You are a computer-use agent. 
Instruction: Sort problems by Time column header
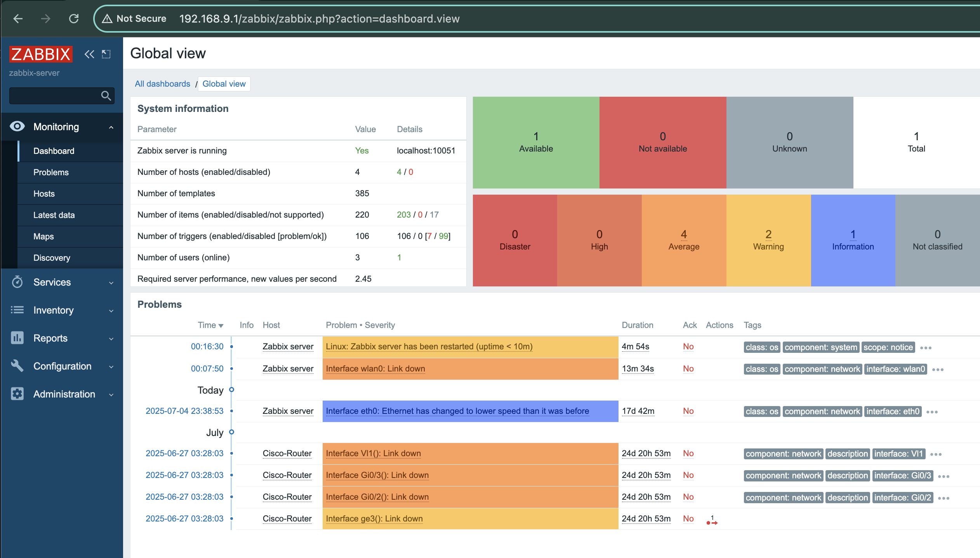point(210,325)
